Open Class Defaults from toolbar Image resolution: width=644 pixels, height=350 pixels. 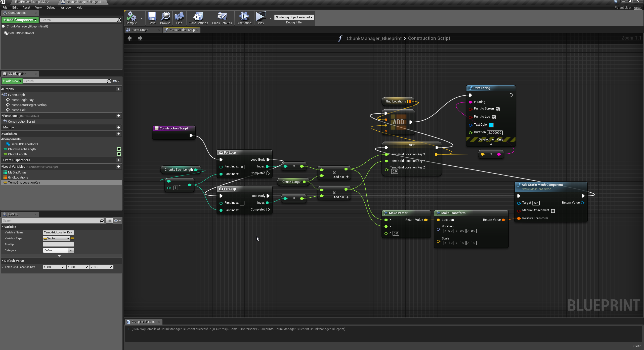tap(222, 17)
